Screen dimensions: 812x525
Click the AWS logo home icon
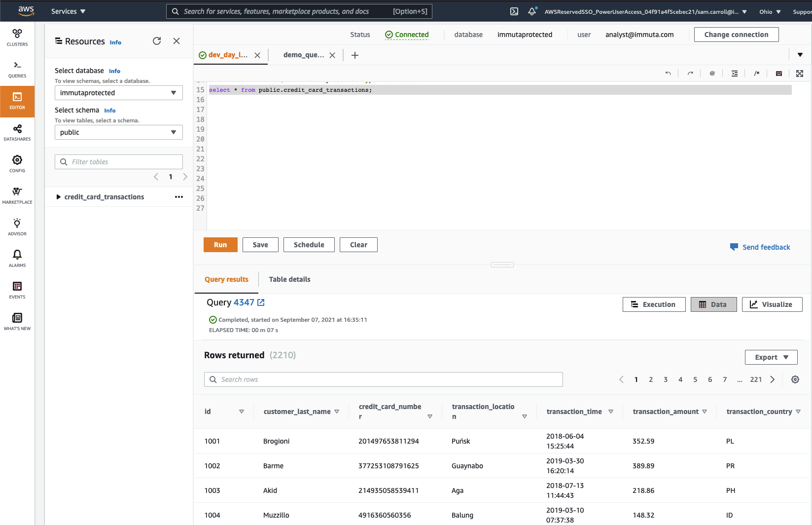tap(26, 11)
